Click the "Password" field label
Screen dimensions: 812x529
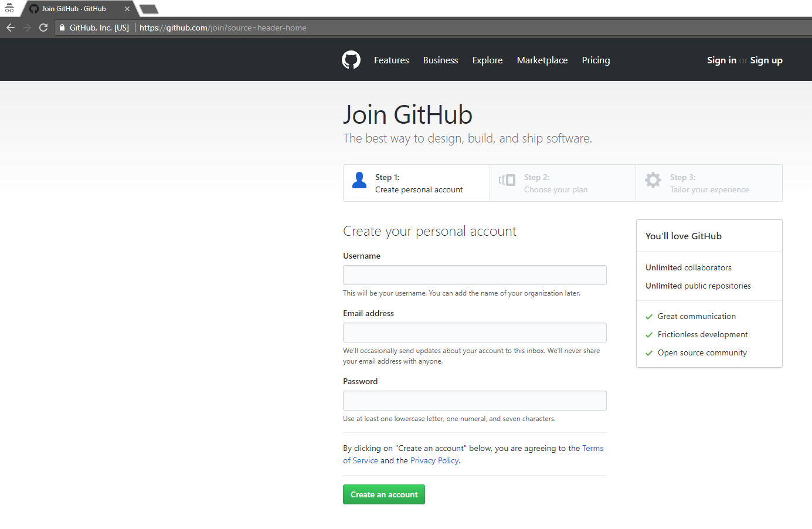coord(360,381)
